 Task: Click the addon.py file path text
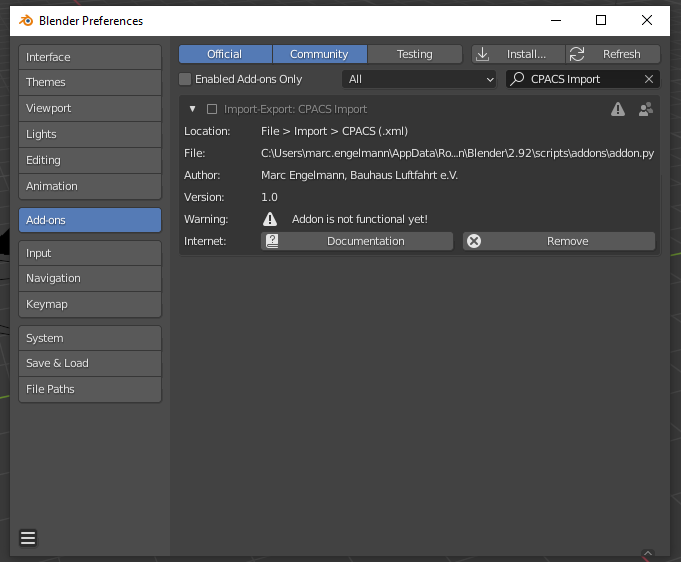(457, 153)
